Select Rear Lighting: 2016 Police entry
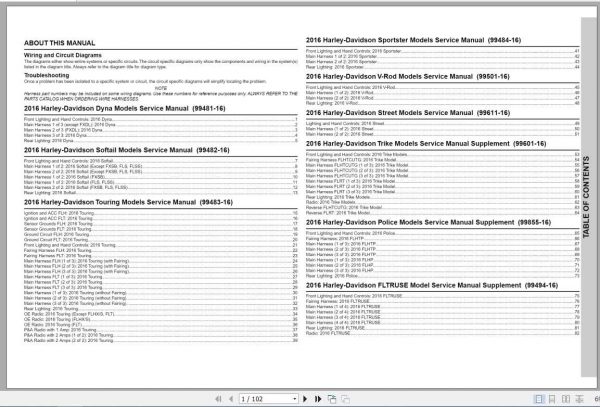Screen dimensions: 600x407 click(x=443, y=276)
